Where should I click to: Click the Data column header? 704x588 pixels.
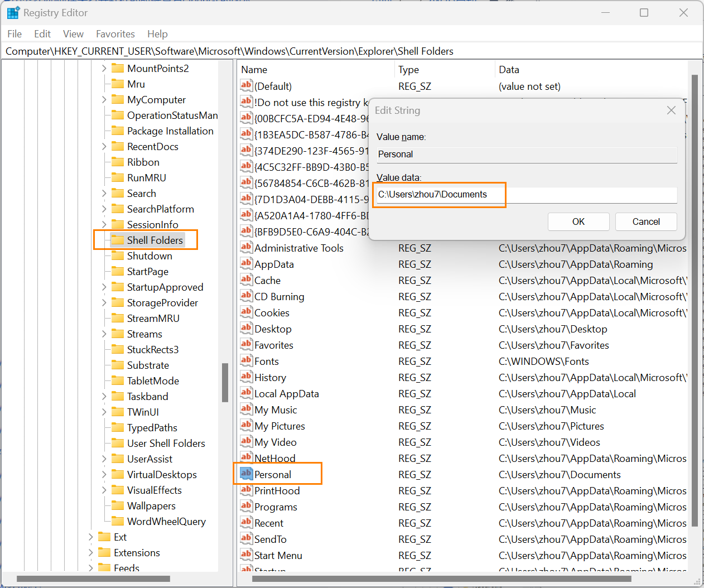591,70
